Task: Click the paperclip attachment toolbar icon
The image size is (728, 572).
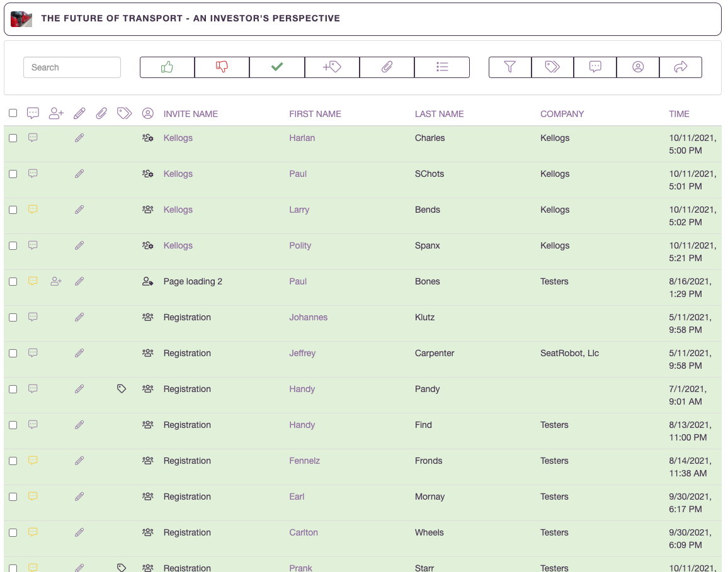Action: click(x=387, y=67)
